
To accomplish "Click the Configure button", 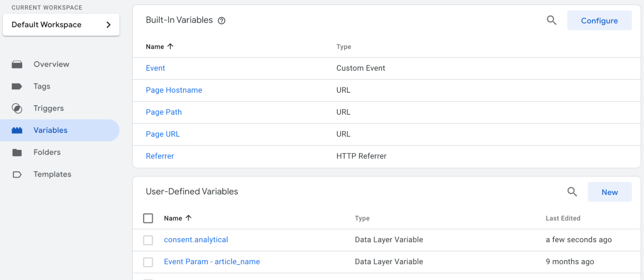I will tap(599, 21).
